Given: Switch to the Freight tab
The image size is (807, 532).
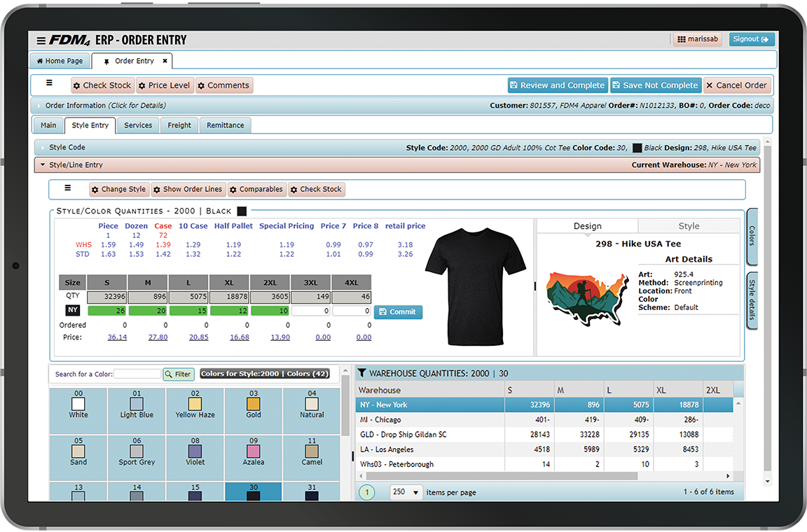Looking at the screenshot, I should click(x=179, y=125).
